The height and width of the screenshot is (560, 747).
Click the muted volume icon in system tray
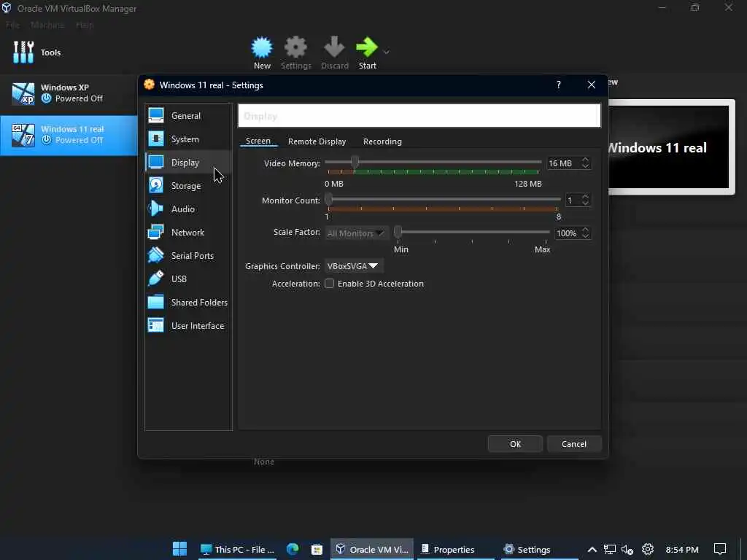tap(627, 550)
